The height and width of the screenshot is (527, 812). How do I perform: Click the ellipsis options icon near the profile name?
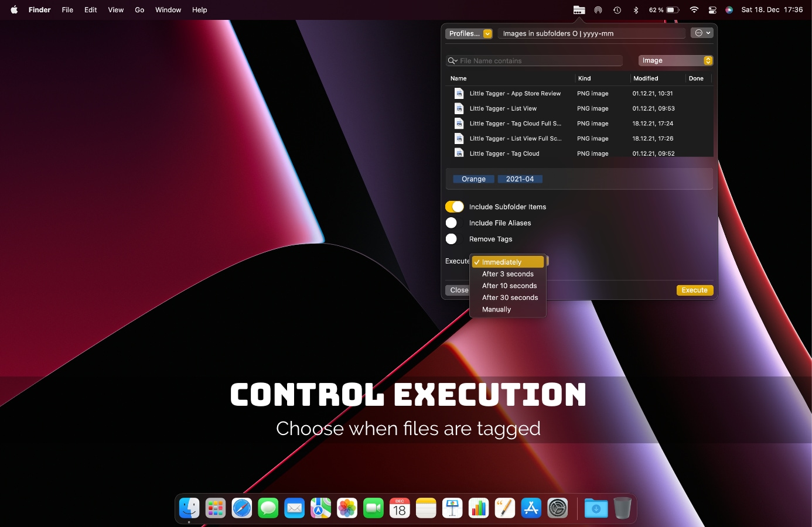(699, 33)
